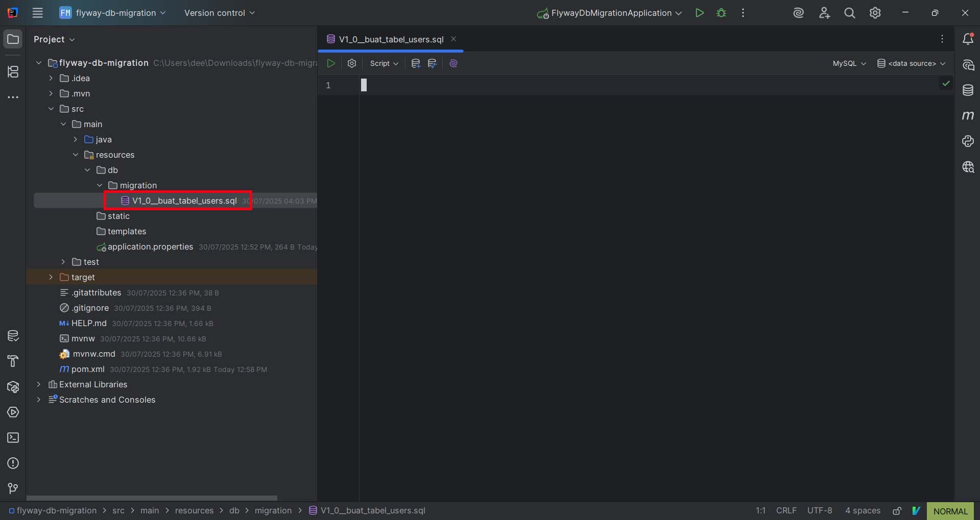Open the Problems tool window
The image size is (980, 520).
[x=13, y=463]
